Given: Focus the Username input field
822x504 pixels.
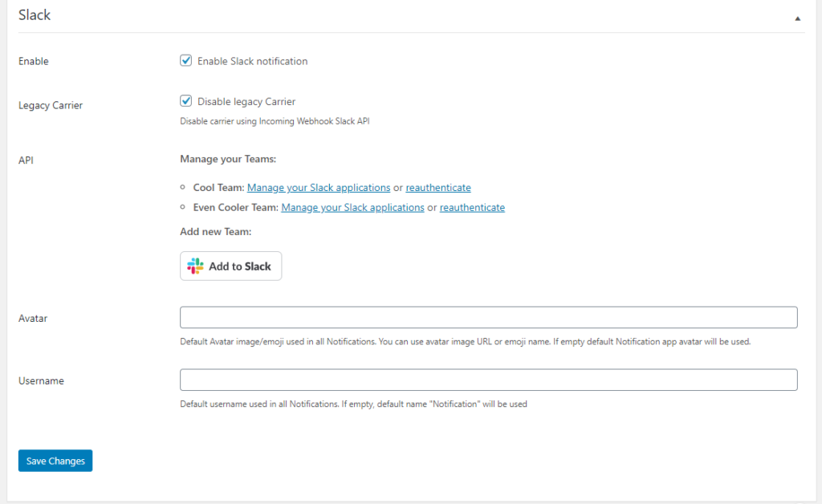Looking at the screenshot, I should pyautogui.click(x=488, y=380).
